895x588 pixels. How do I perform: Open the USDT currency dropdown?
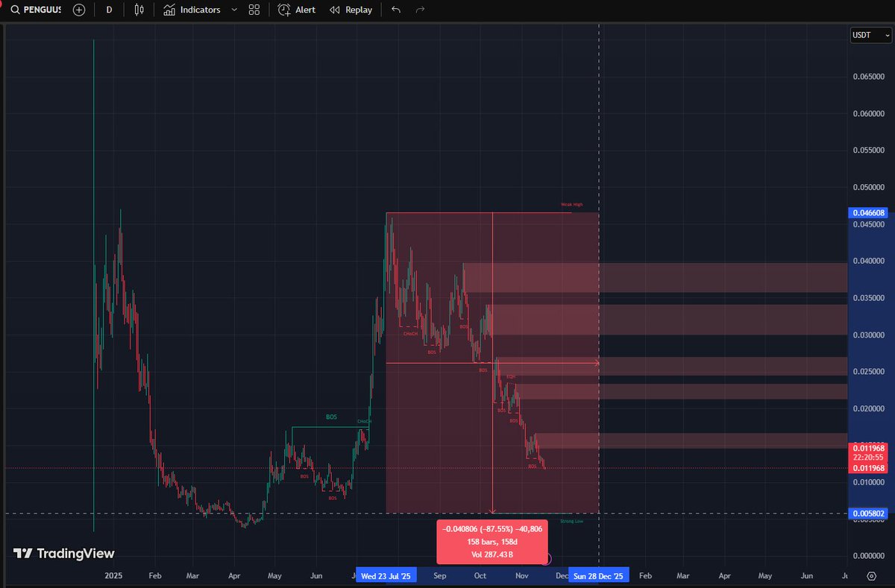870,35
